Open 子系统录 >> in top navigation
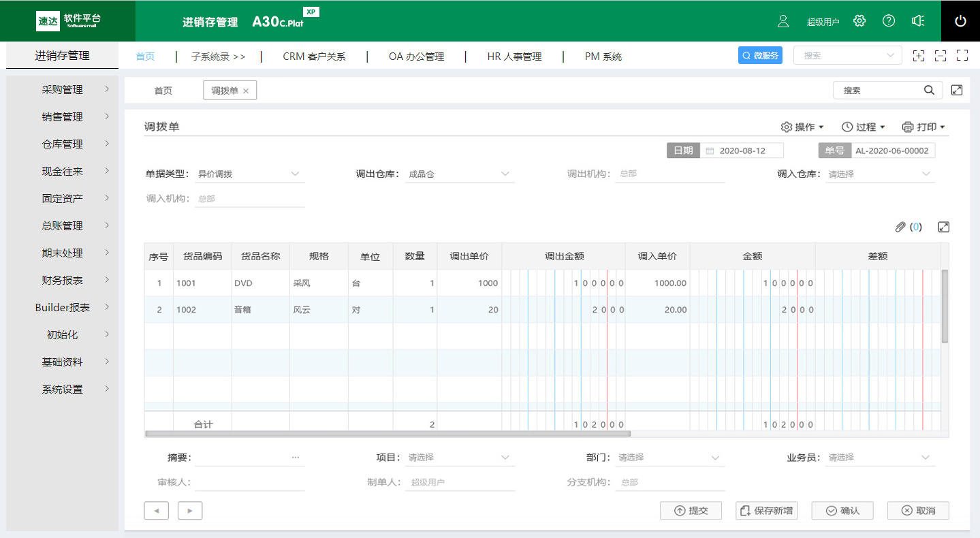This screenshot has width=980, height=538. [218, 57]
